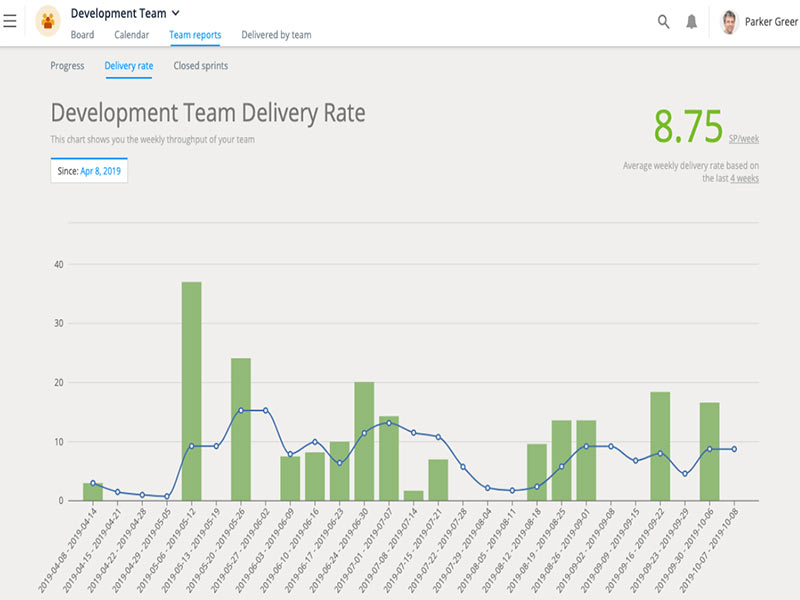Viewport: 800px width, 600px height.
Task: Open search with the magnifier icon
Action: pyautogui.click(x=663, y=22)
